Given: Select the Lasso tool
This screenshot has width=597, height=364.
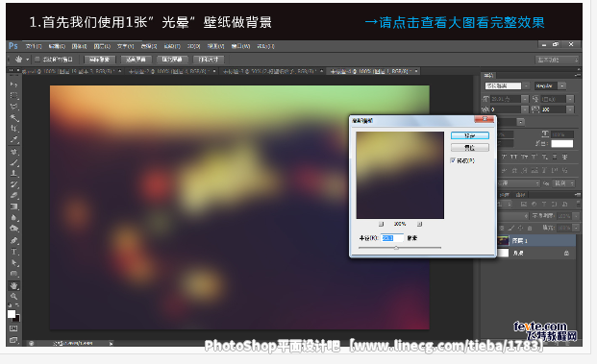Looking at the screenshot, I should tap(13, 106).
